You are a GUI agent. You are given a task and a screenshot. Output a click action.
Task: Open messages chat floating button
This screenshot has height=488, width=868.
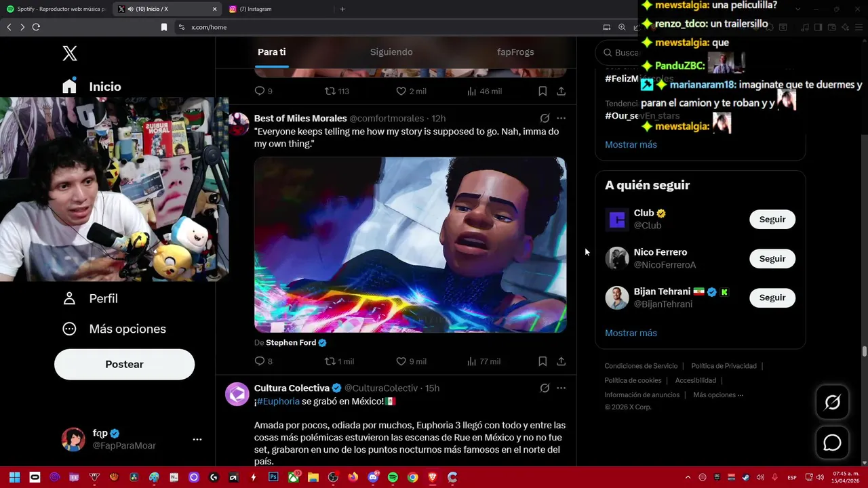(832, 443)
